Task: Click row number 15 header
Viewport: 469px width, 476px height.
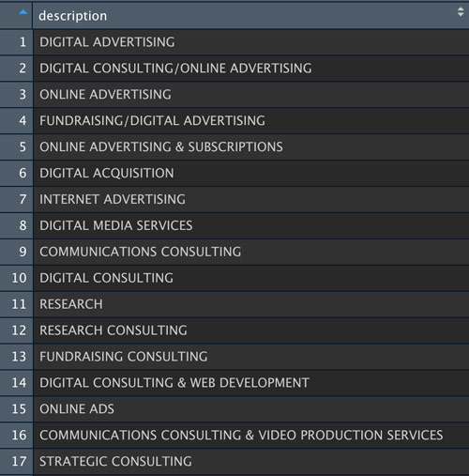Action: point(16,409)
